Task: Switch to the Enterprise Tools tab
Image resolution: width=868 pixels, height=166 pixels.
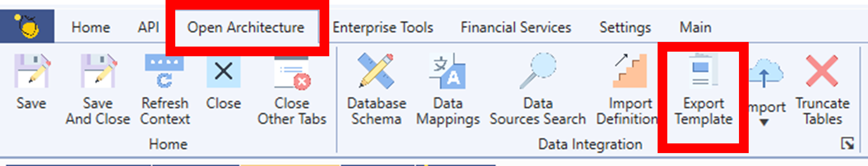Action: [383, 27]
